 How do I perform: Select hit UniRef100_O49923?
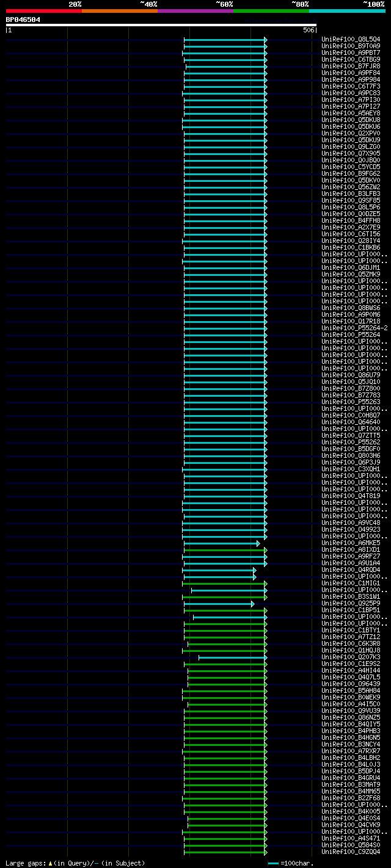click(351, 529)
